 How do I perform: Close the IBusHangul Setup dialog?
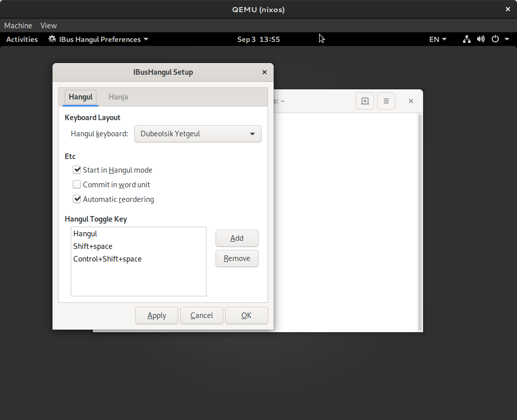point(265,72)
